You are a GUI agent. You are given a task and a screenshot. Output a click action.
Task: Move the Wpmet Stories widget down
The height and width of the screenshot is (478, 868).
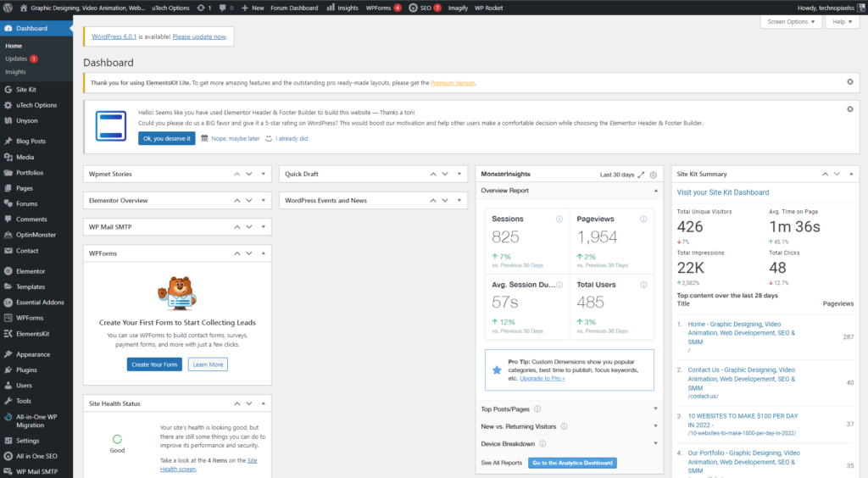[x=249, y=174]
